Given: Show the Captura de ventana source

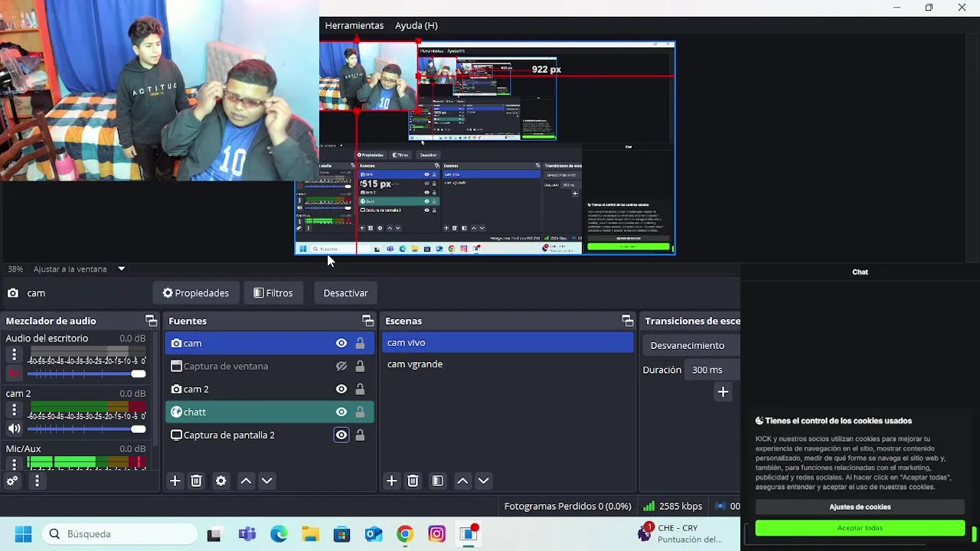Looking at the screenshot, I should [341, 366].
